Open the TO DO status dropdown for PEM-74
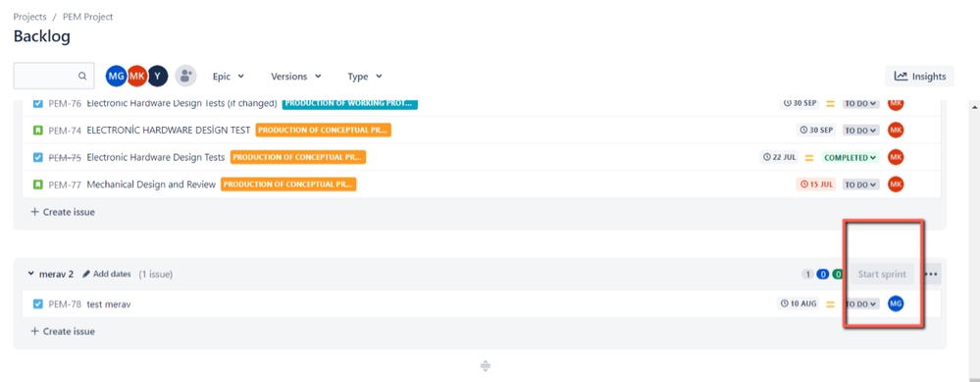980x382 pixels. tap(860, 131)
